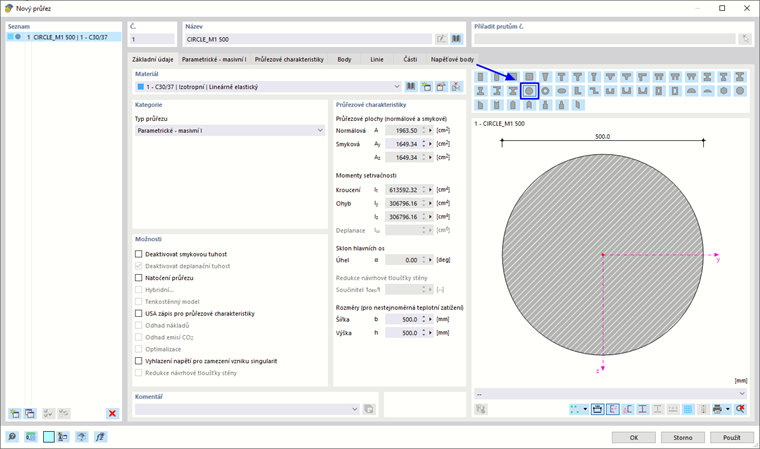Check USA zápis pro průřezové charakteristiky
Screen dimensions: 760x449
point(139,313)
